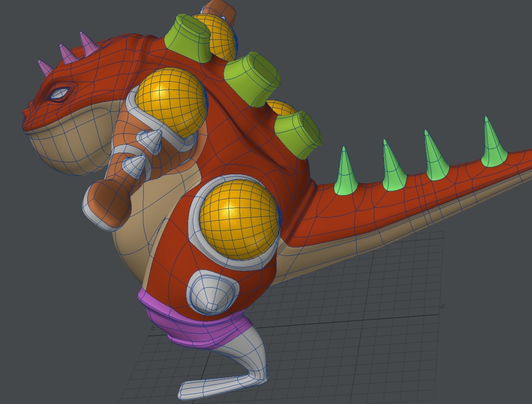Select the middle green block on the back

(x=252, y=78)
